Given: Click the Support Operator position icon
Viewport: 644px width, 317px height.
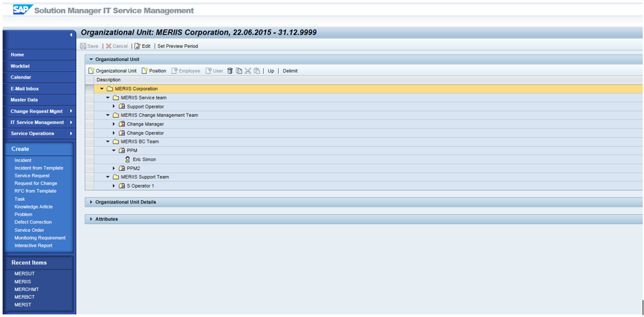Looking at the screenshot, I should tap(122, 107).
